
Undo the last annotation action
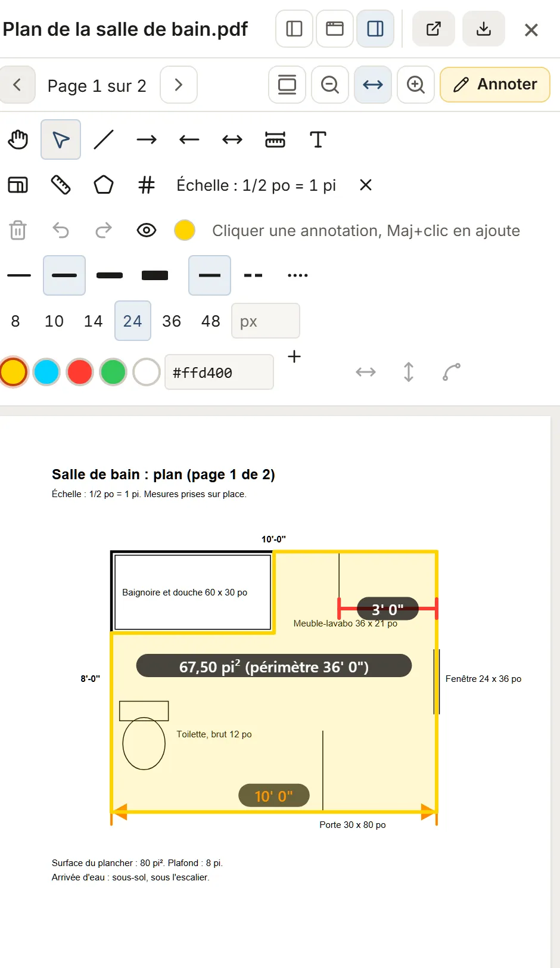pyautogui.click(x=61, y=230)
